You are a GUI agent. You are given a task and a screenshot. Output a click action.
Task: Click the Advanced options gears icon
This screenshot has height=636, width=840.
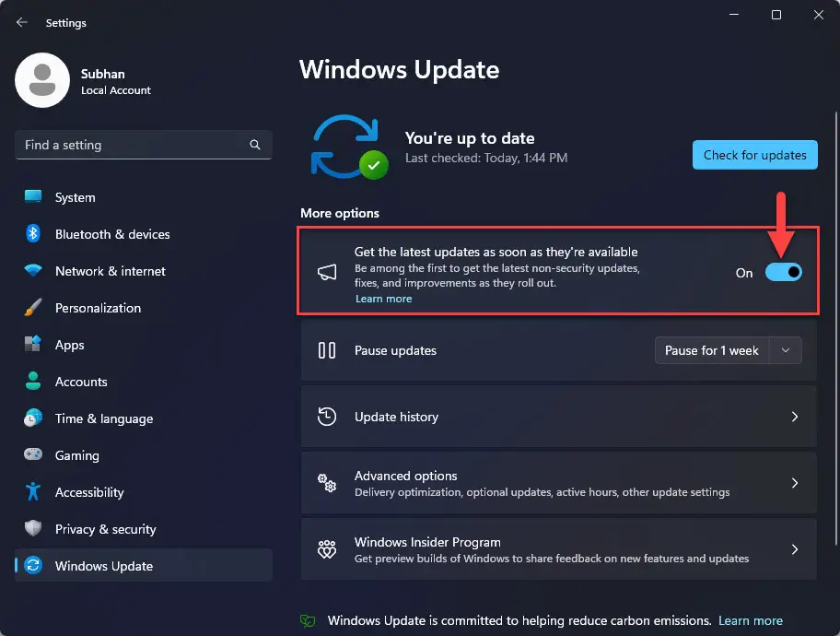pyautogui.click(x=327, y=483)
